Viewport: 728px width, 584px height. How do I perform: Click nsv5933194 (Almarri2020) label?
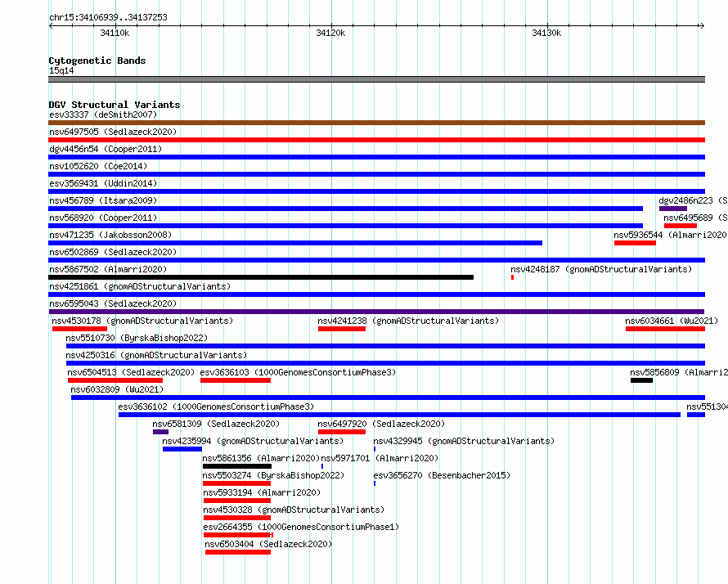coord(262,492)
